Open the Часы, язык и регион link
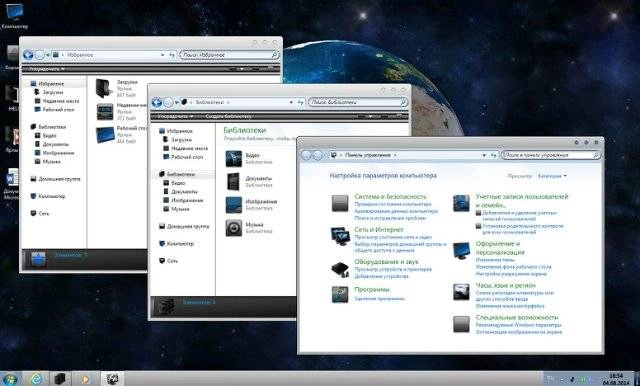Screen dimensions: 640x386 505,285
